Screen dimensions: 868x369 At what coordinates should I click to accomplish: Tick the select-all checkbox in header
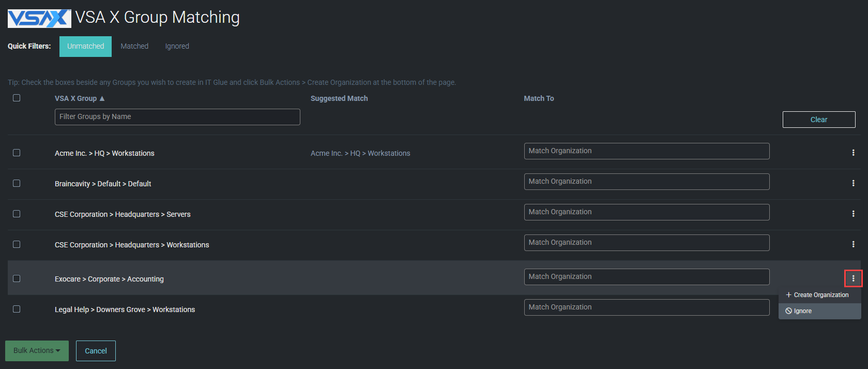(x=17, y=98)
